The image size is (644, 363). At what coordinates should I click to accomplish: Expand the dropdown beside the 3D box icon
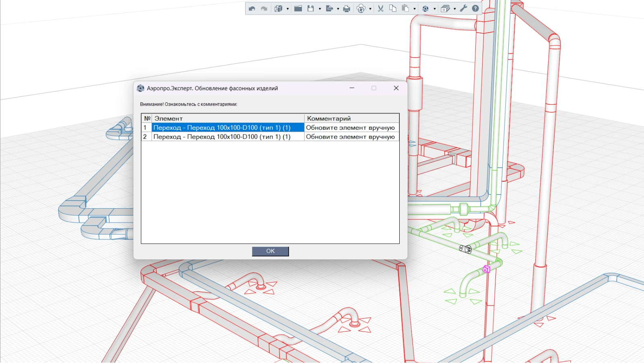288,9
